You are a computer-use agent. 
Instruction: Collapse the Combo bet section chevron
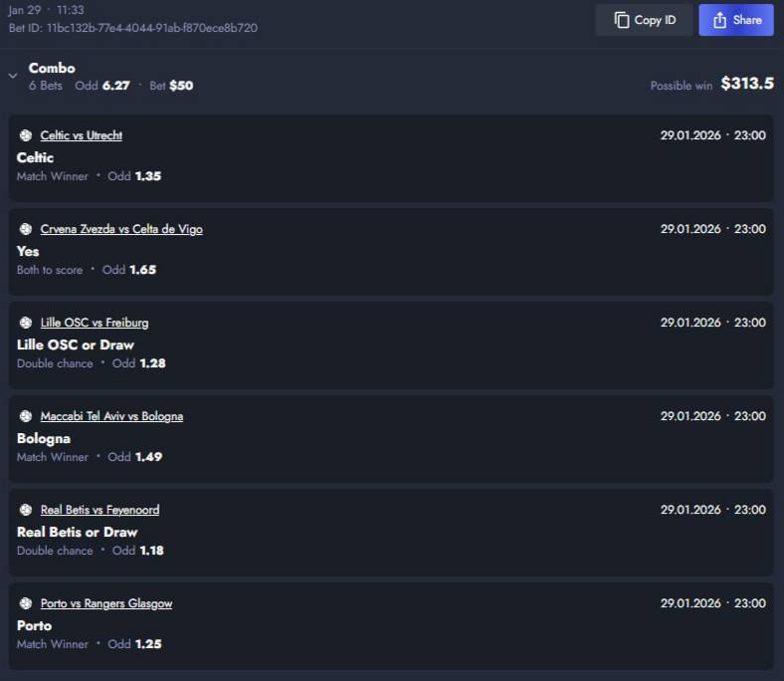12,76
